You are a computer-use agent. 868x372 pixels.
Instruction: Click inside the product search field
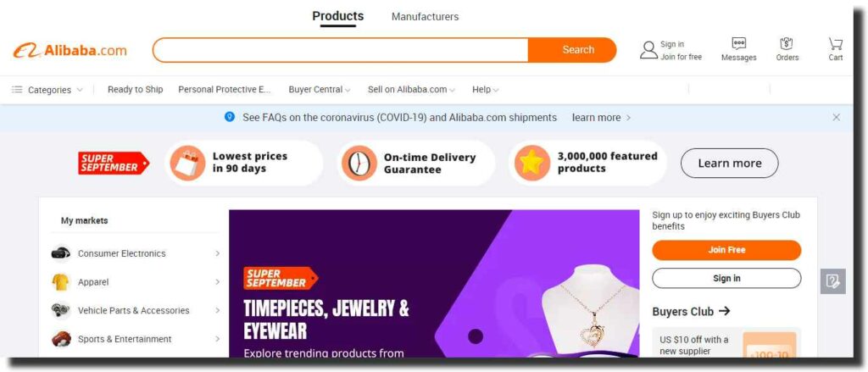tap(341, 50)
